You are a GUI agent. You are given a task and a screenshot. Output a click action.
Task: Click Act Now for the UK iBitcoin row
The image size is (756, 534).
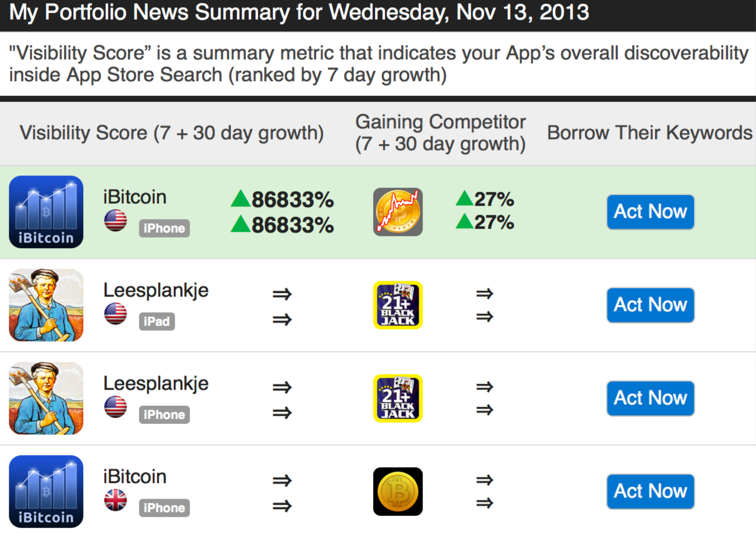coord(650,491)
